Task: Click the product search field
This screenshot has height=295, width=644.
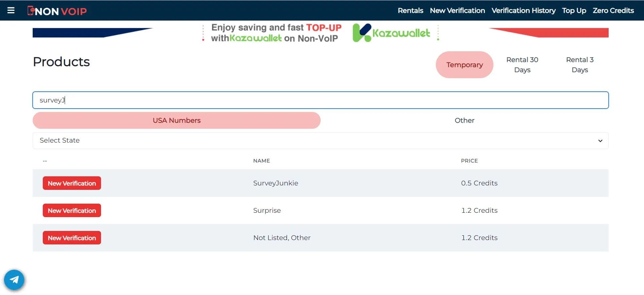Action: (321, 100)
